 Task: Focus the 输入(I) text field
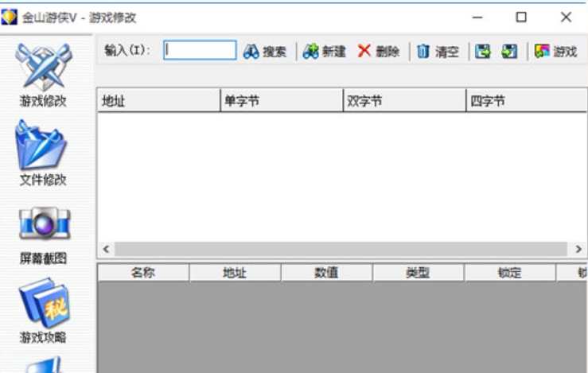pyautogui.click(x=200, y=50)
